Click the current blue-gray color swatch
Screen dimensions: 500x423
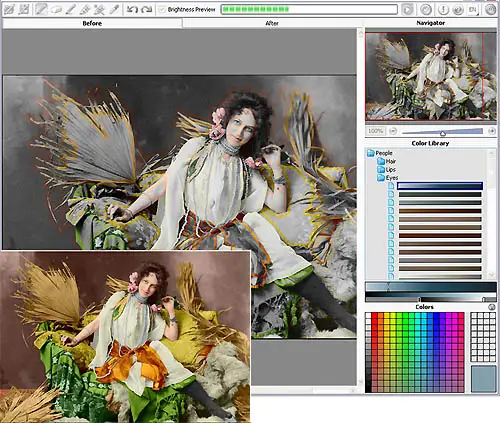[x=483, y=379]
